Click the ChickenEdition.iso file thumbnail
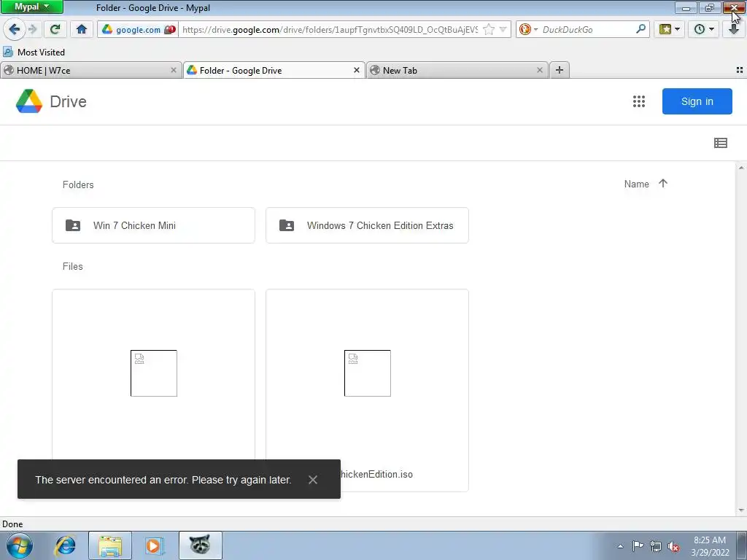This screenshot has height=560, width=747. tap(368, 373)
